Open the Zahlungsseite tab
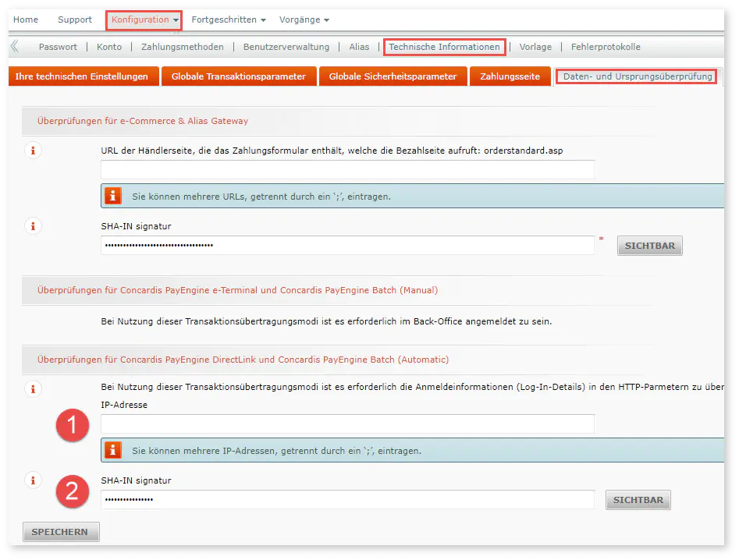 (510, 76)
